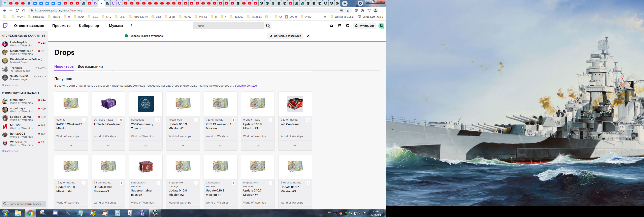
Task: Bookmark this page with star icon
Action: pos(348,10)
